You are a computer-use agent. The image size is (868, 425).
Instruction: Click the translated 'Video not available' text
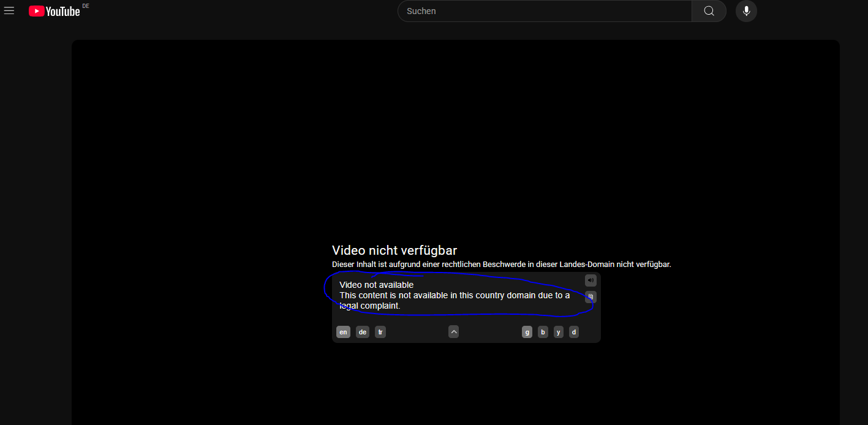pyautogui.click(x=377, y=285)
